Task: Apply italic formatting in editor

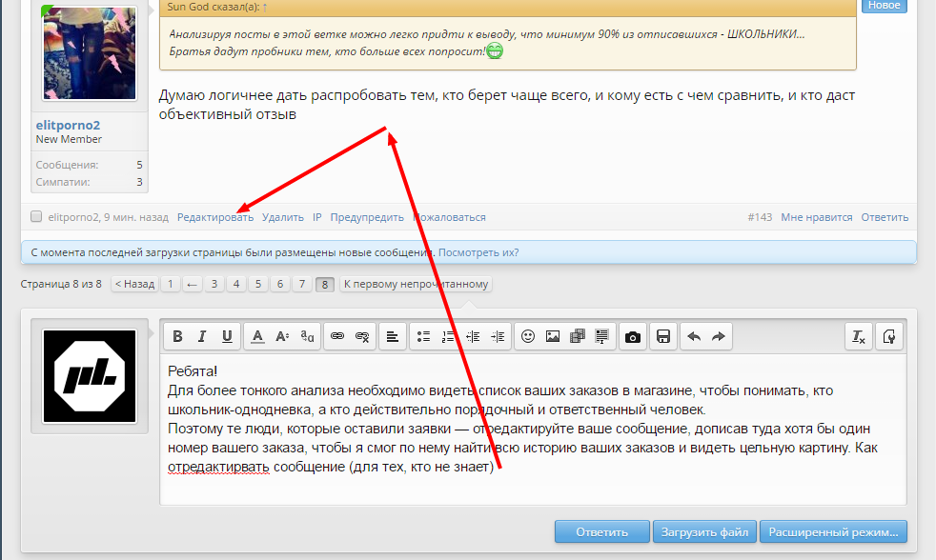Action: [201, 336]
